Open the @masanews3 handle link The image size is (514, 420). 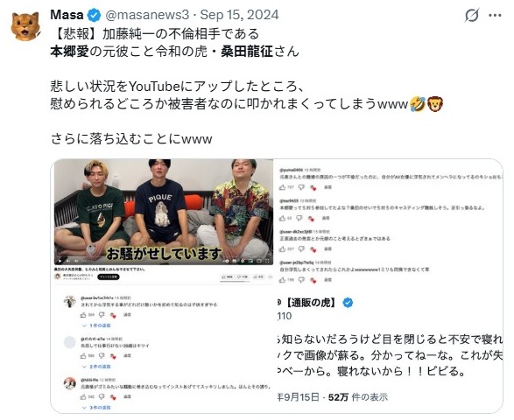point(147,15)
